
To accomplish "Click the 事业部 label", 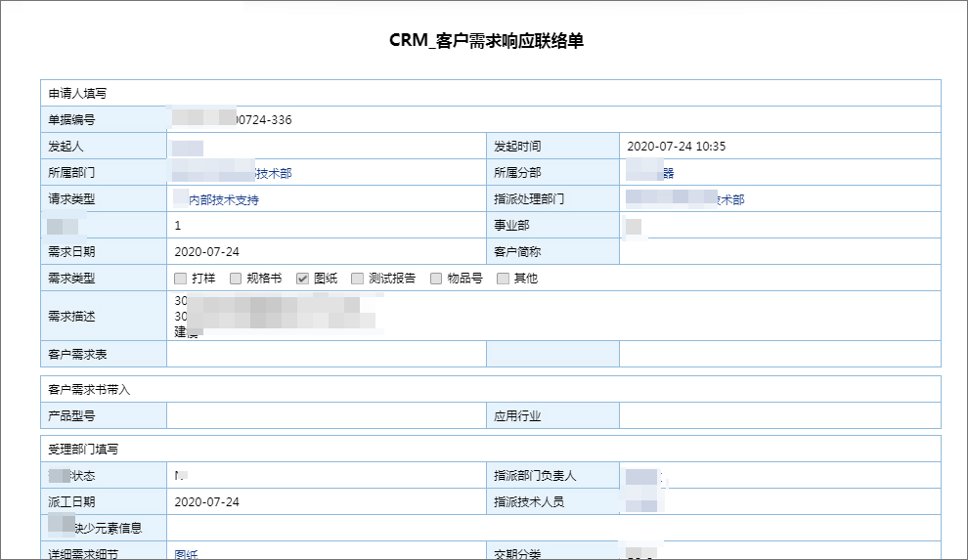I will click(x=511, y=225).
